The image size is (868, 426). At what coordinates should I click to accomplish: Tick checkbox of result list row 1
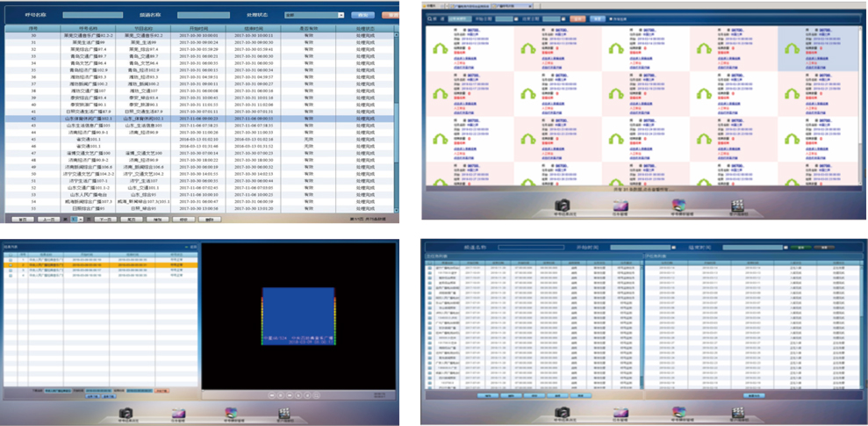(10, 261)
